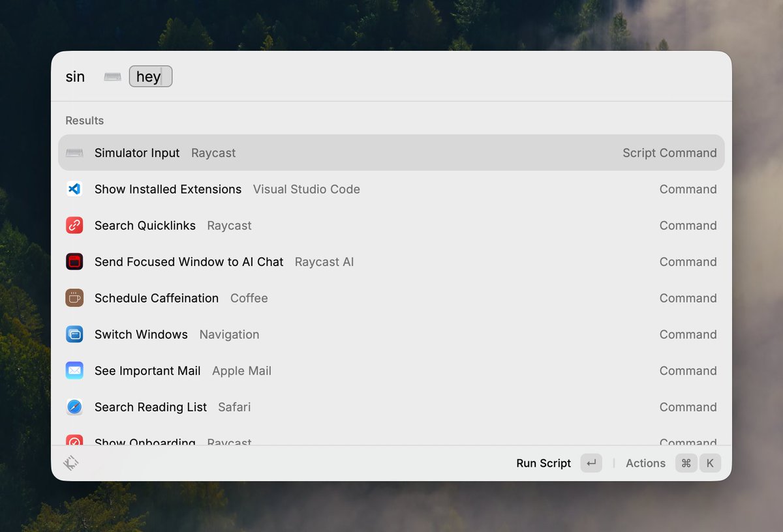Click the keyboard icon beside the search text
This screenshot has height=532, width=783.
coord(112,77)
